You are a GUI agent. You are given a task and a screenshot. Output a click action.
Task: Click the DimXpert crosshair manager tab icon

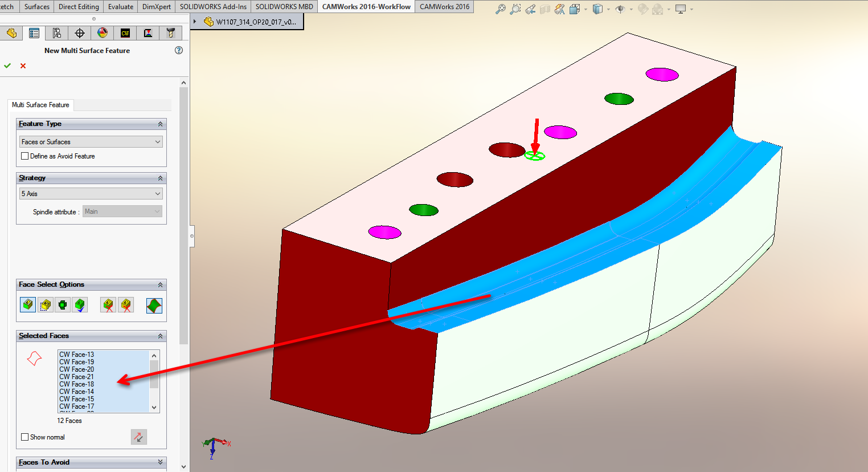(80, 33)
